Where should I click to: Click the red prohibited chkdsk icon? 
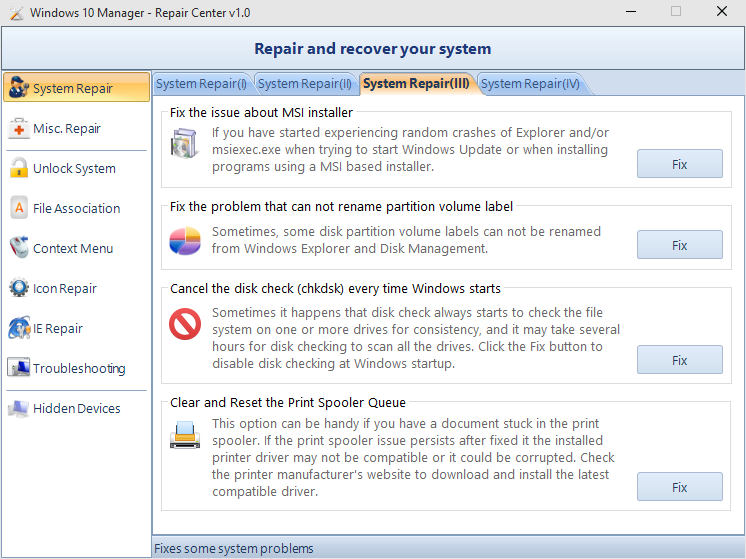tap(185, 324)
